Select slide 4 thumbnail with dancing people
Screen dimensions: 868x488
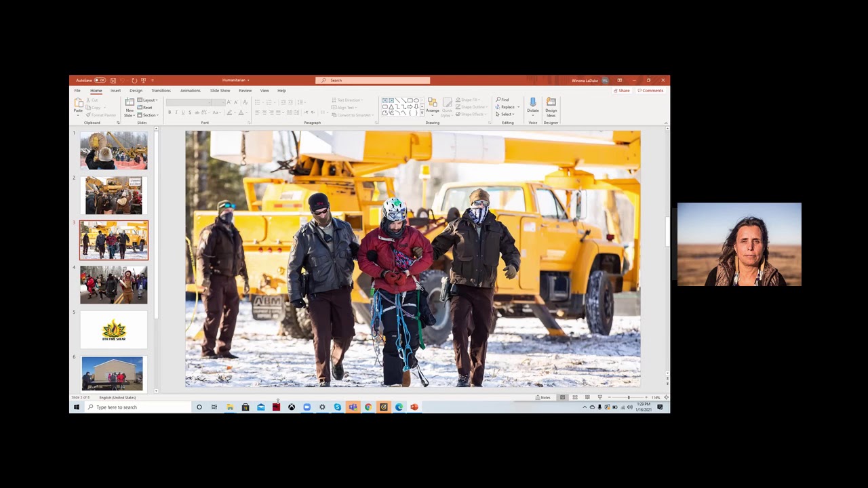113,285
